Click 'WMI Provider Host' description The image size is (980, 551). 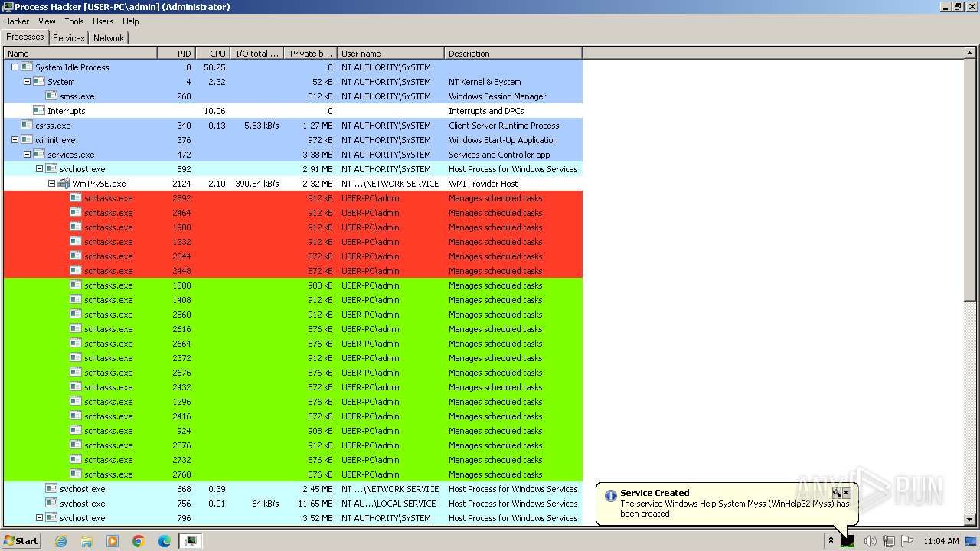coord(483,184)
